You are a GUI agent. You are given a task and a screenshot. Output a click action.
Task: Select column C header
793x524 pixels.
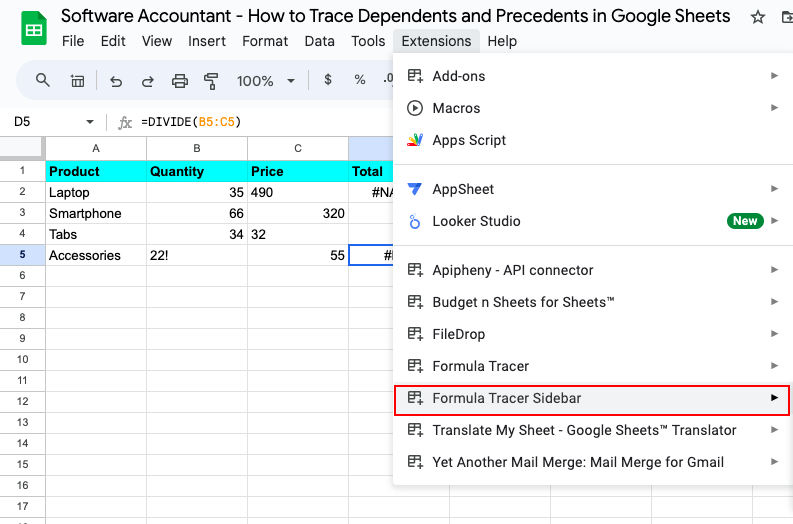(298, 148)
